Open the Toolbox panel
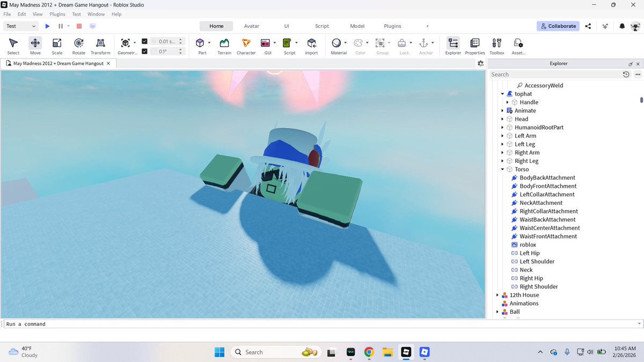This screenshot has height=362, width=644. click(x=497, y=46)
